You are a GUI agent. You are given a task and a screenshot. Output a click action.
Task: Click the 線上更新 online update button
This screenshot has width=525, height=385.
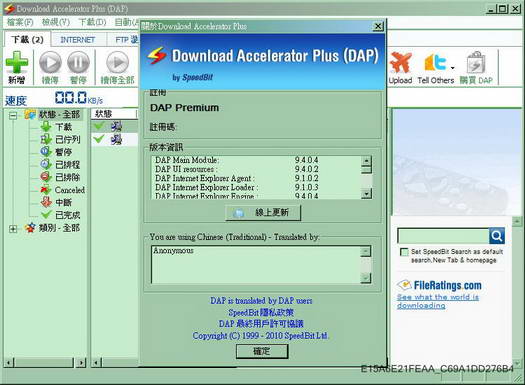click(x=263, y=213)
